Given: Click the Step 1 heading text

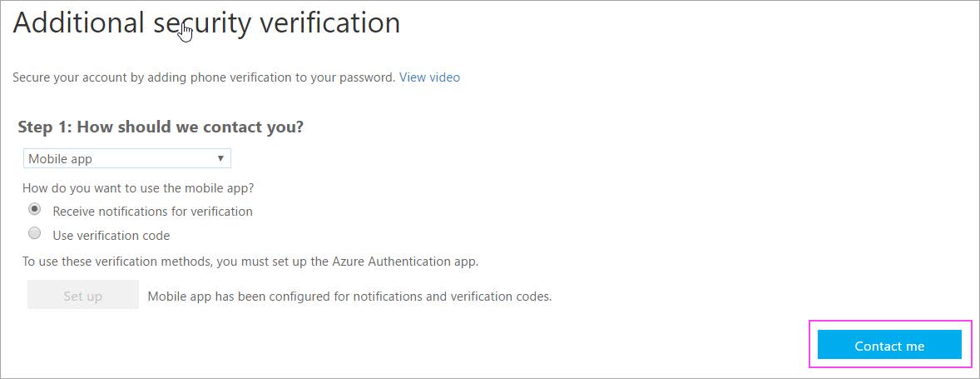Looking at the screenshot, I should pos(161,127).
